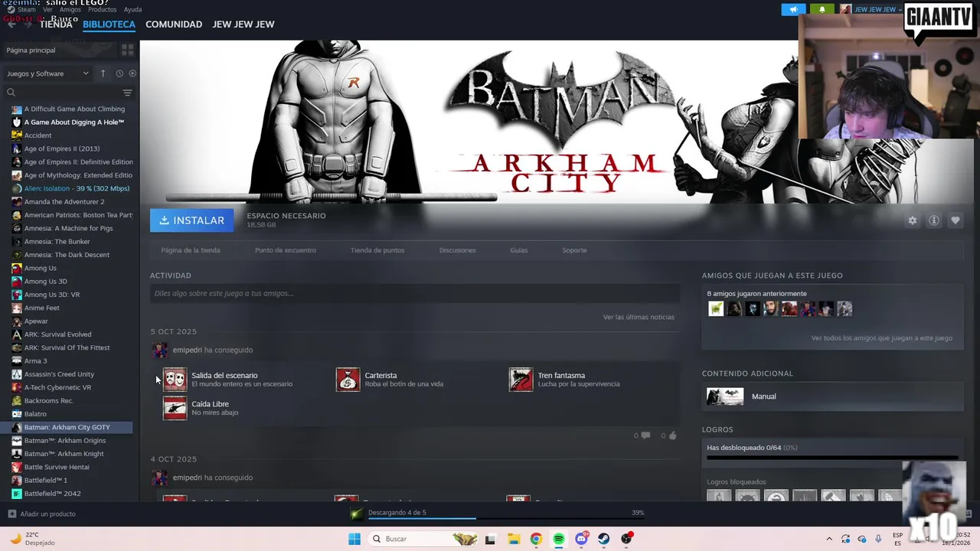Open Soporte for Arkham City
The image size is (980, 551).
574,250
